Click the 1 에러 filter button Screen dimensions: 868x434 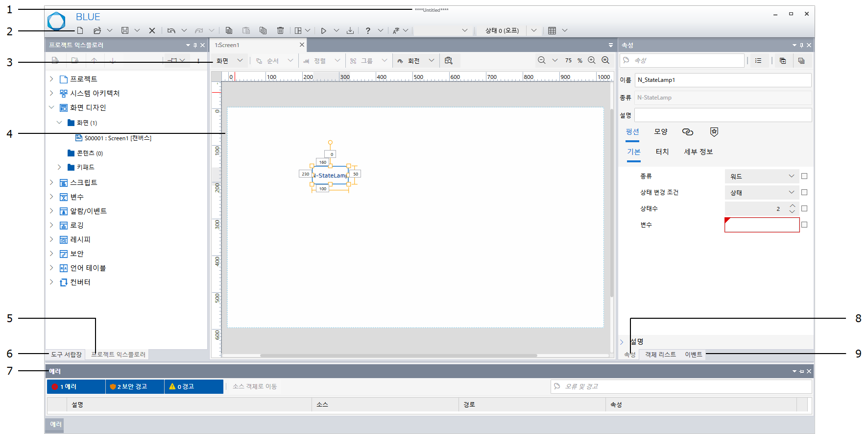pos(76,386)
